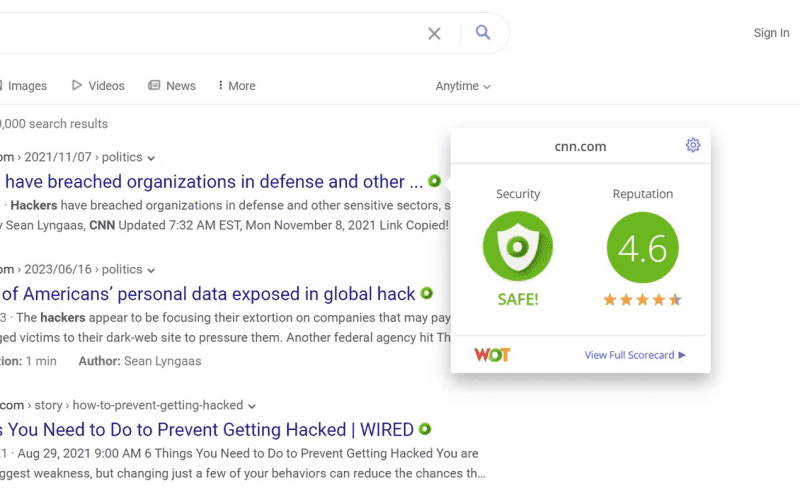Click the 'Security' label in popup
The width and height of the screenshot is (800, 500).
[518, 194]
